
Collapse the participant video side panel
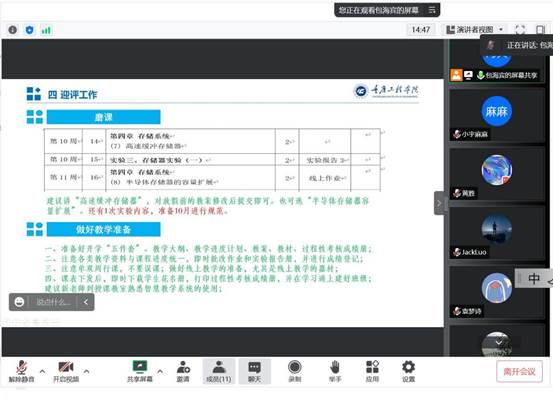coord(439,203)
